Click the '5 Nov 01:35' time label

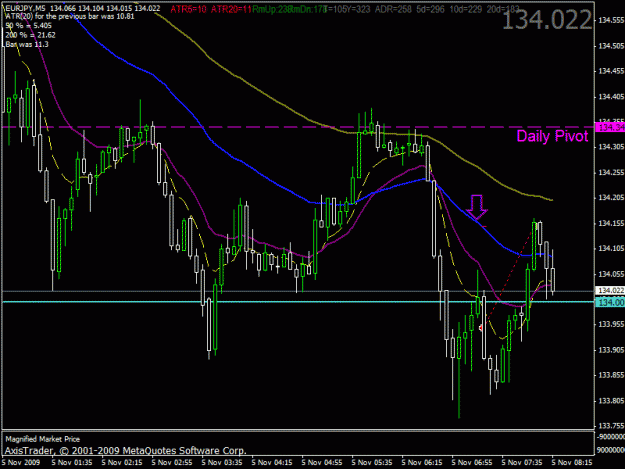point(72,463)
